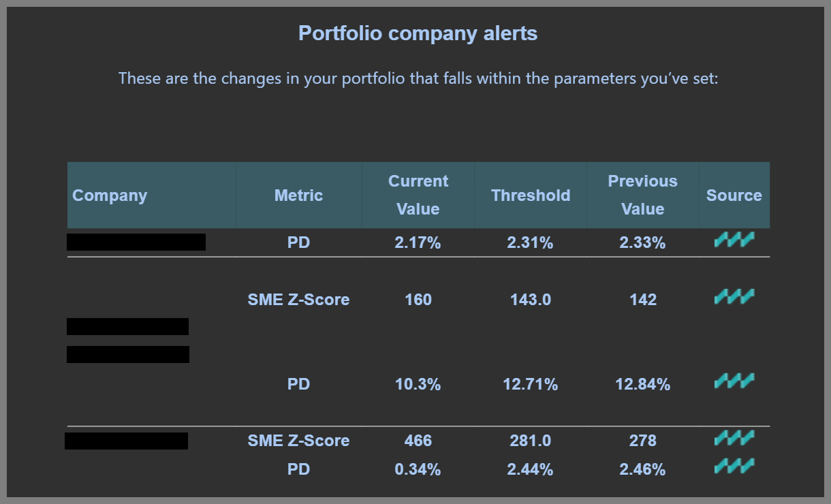Open source icon for SME Z-Score 160 row
Screen dimensions: 831x504
click(734, 296)
